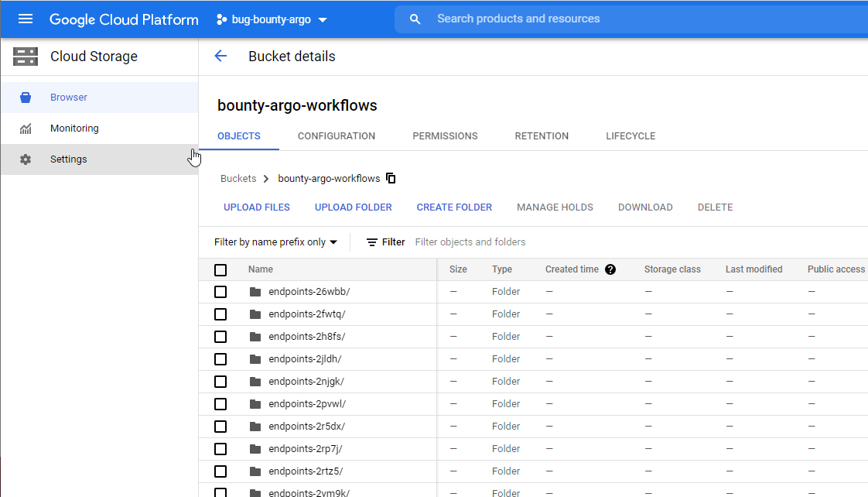Click the Upload Folder button
868x497 pixels.
[354, 207]
